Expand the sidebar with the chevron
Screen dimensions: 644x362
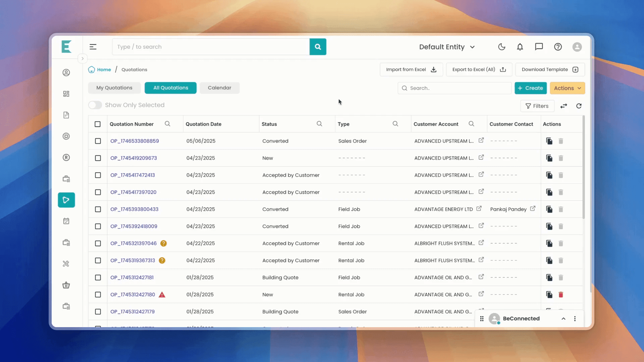(x=83, y=59)
